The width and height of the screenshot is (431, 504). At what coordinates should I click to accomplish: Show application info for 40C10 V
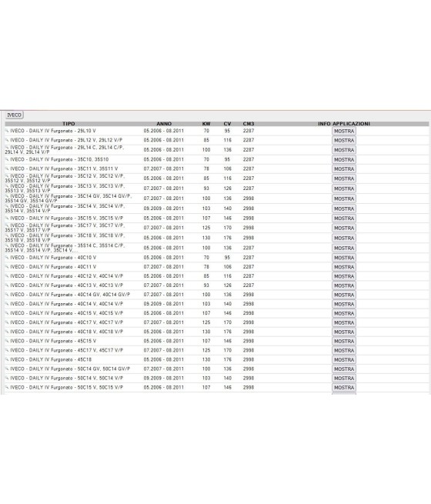pyautogui.click(x=344, y=258)
